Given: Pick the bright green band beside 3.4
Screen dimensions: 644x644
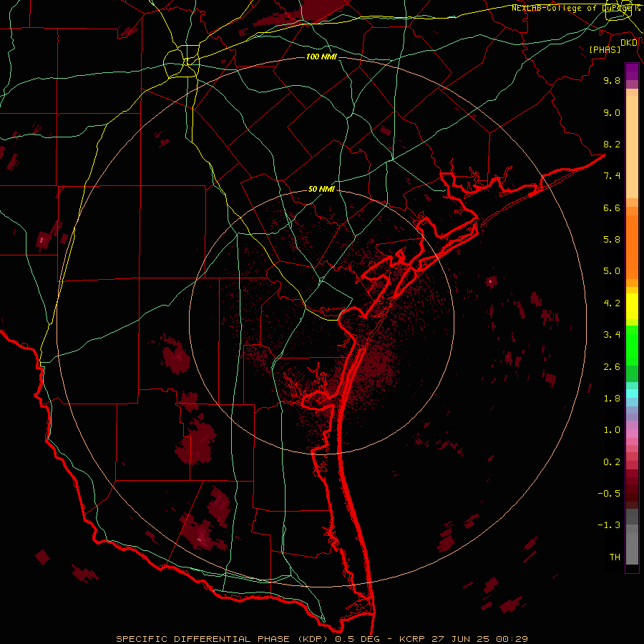Looking at the screenshot, I should [x=632, y=345].
